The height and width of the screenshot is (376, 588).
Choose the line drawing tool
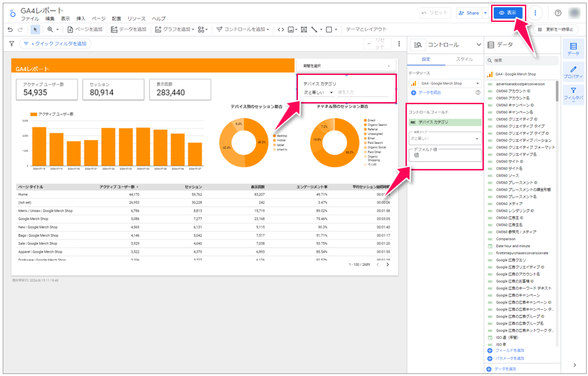(316, 29)
